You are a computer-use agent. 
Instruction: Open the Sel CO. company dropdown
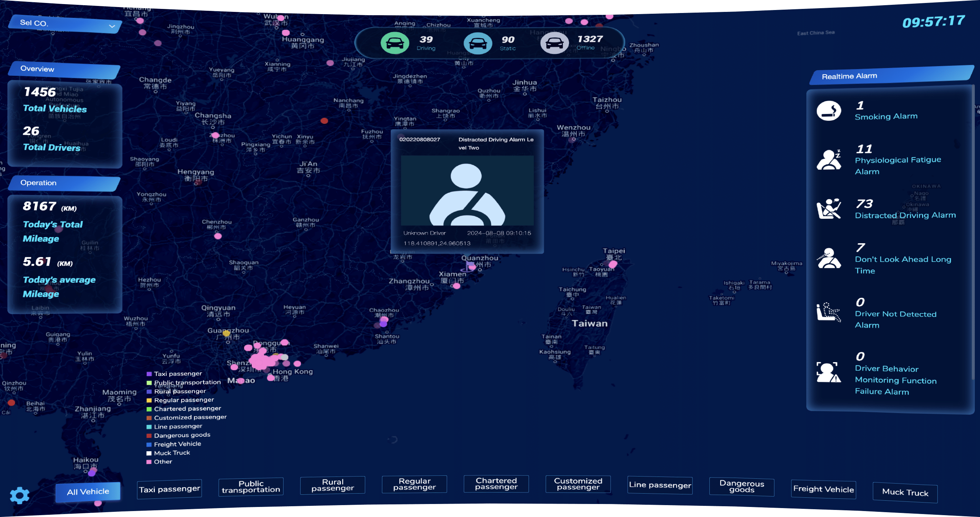click(65, 24)
